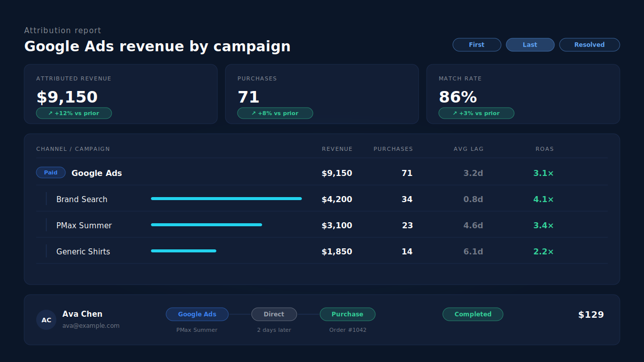The height and width of the screenshot is (362, 644).
Task: Open the Google Ads channel row
Action: 322,173
